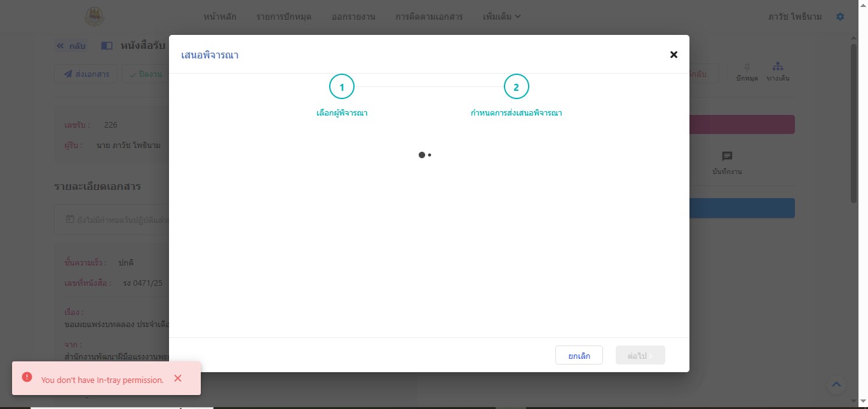Open the ทางเดิน route hierarchy icon
The height and width of the screenshot is (409, 868).
click(778, 67)
